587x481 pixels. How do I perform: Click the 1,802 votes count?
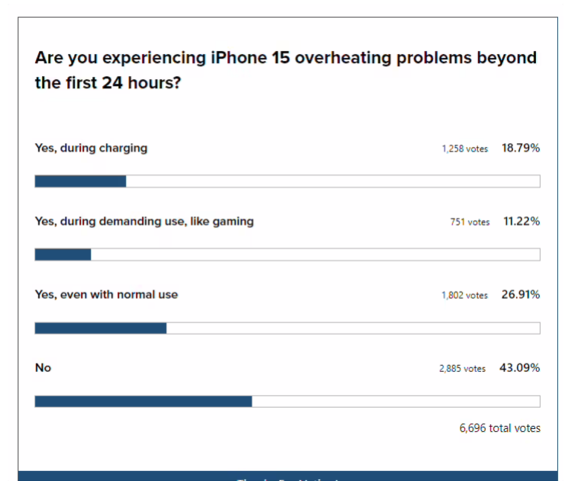pyautogui.click(x=465, y=295)
